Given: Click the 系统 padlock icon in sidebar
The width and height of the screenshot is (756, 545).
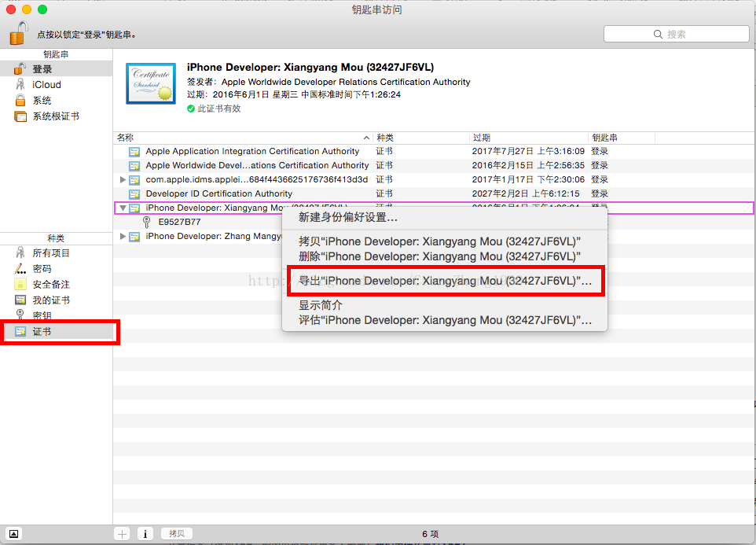Looking at the screenshot, I should point(20,101).
